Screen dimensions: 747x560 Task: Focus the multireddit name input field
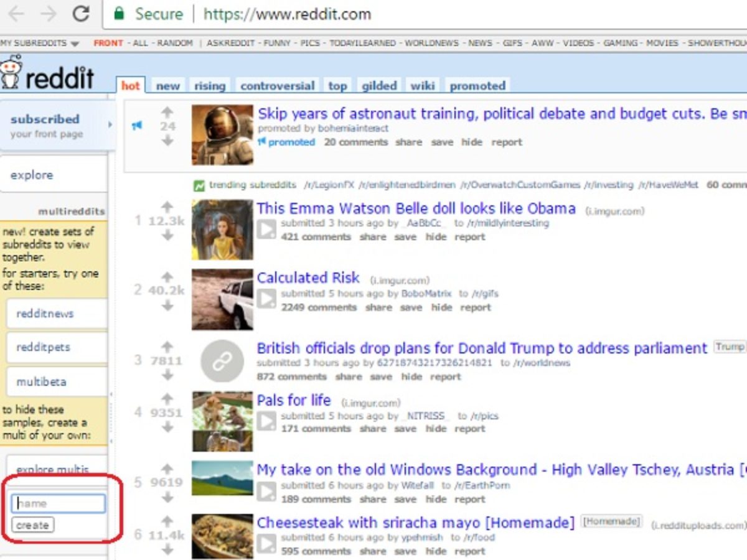coord(59,503)
